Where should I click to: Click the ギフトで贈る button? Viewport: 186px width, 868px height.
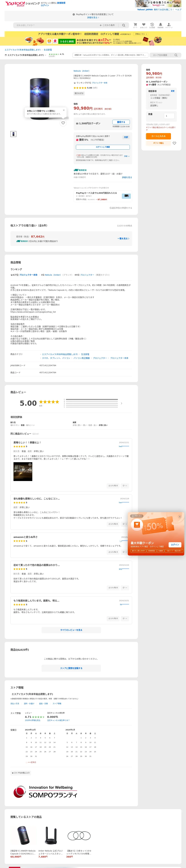(x=158, y=143)
